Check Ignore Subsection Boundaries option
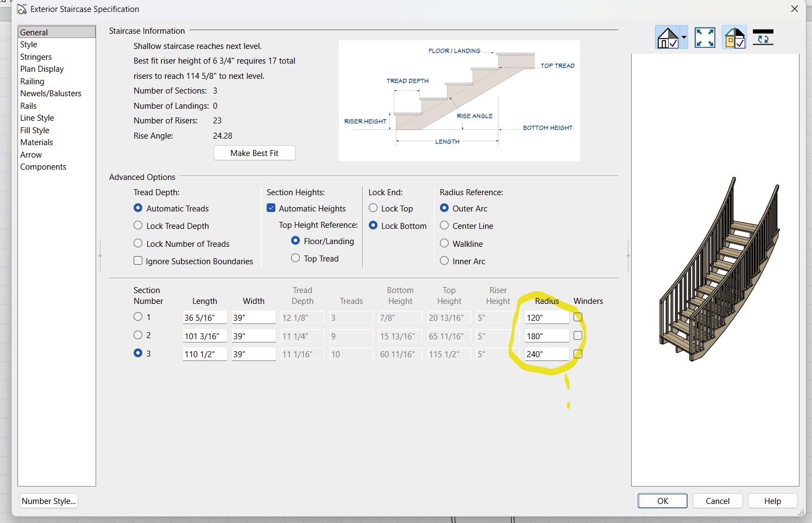 pyautogui.click(x=138, y=261)
